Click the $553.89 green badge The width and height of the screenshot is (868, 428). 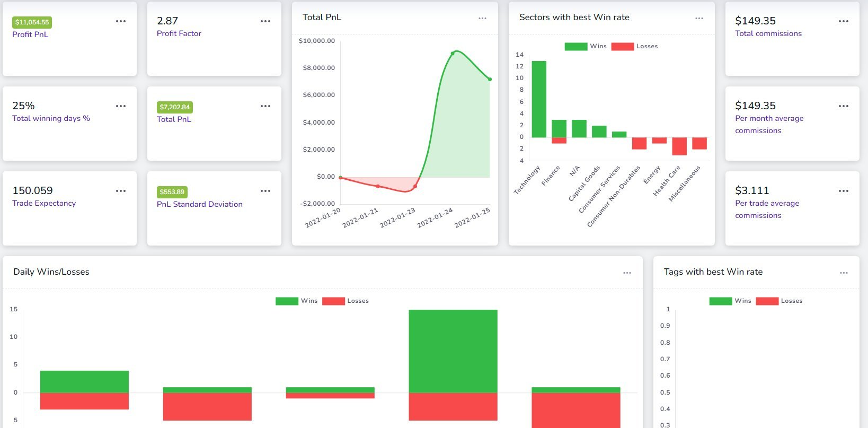172,192
